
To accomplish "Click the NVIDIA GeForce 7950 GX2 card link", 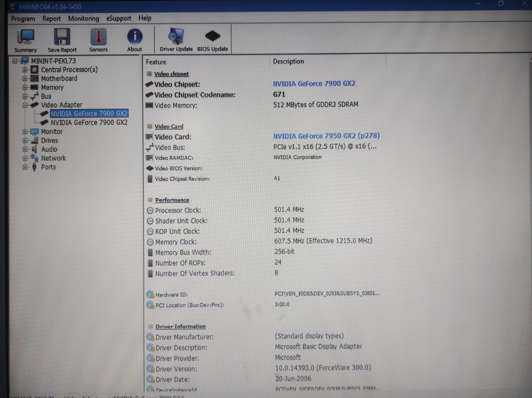I will 326,136.
